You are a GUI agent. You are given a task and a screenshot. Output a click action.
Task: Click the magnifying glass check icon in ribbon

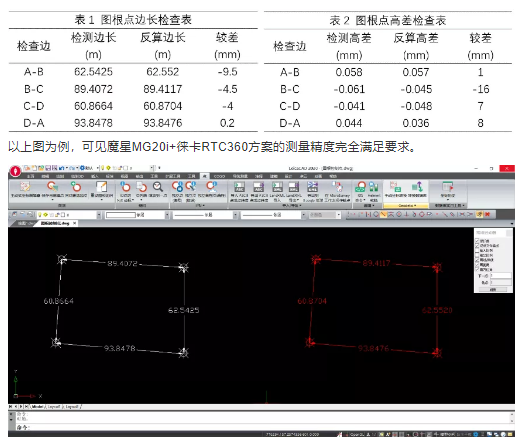pos(158,187)
